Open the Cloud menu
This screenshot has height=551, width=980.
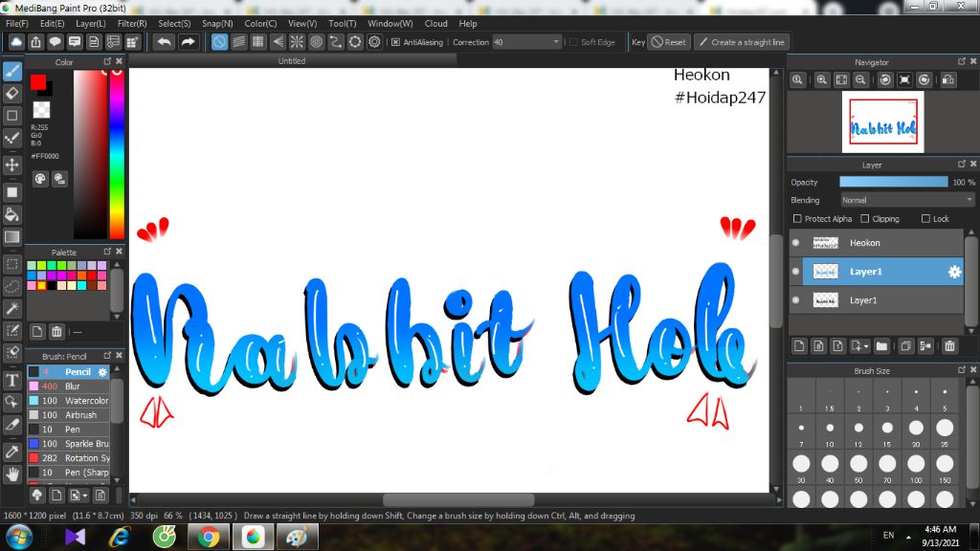click(435, 24)
